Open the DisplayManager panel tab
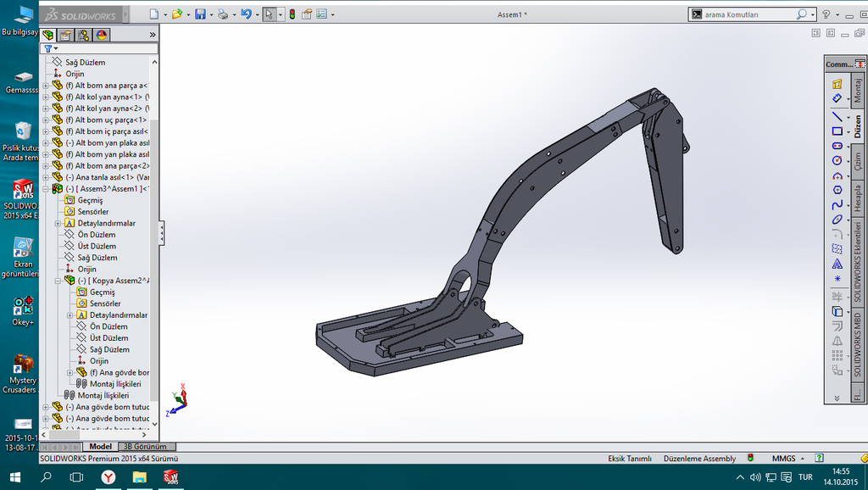The height and width of the screenshot is (490, 868). (x=101, y=35)
